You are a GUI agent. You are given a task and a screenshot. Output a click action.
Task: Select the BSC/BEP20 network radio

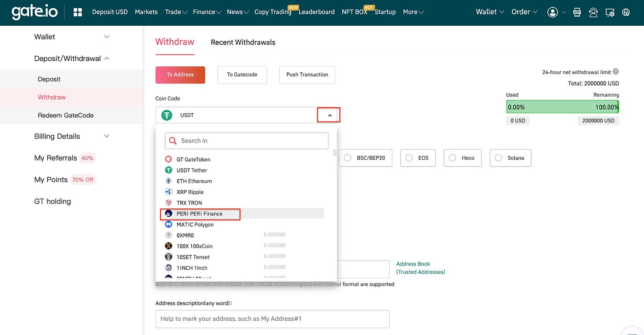[x=348, y=158]
